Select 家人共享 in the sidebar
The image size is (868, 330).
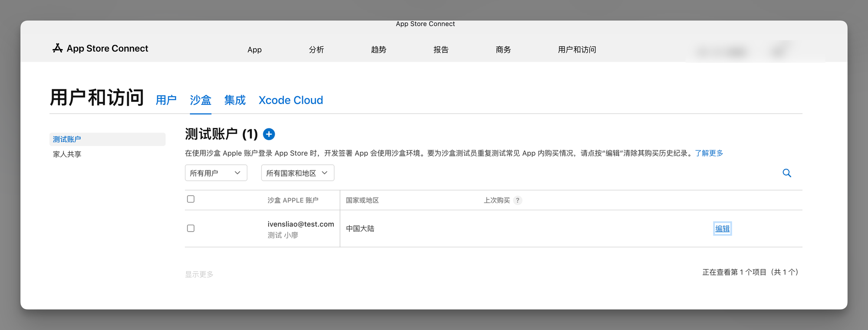click(x=67, y=154)
